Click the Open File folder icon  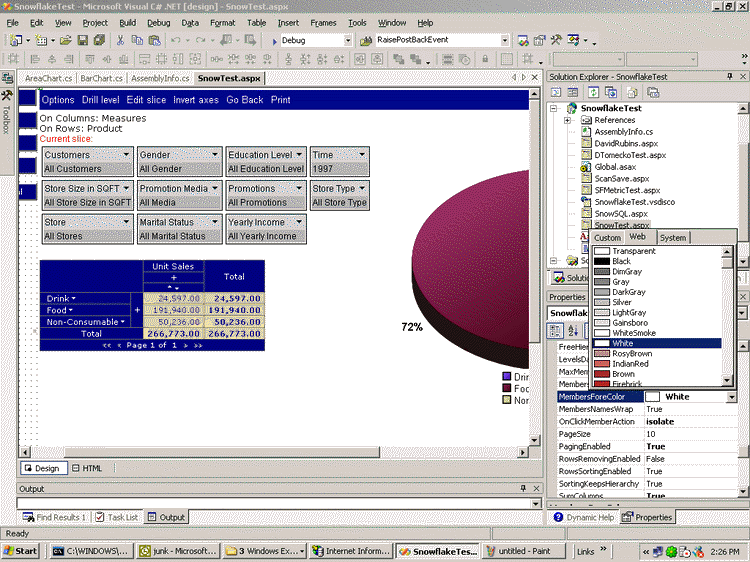[x=66, y=41]
